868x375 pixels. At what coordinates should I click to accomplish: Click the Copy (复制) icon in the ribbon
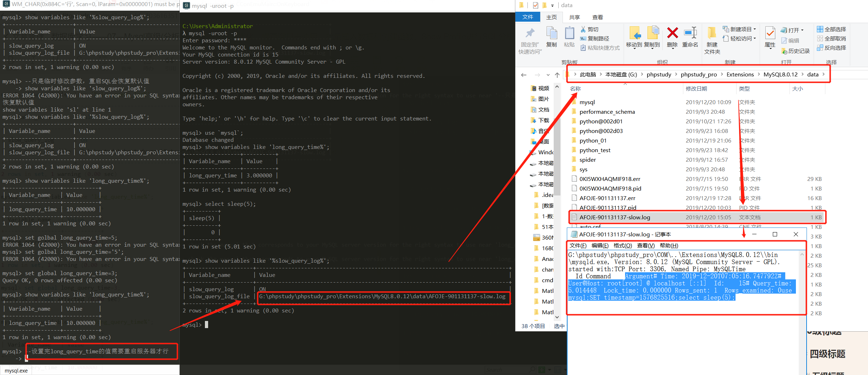pyautogui.click(x=552, y=33)
